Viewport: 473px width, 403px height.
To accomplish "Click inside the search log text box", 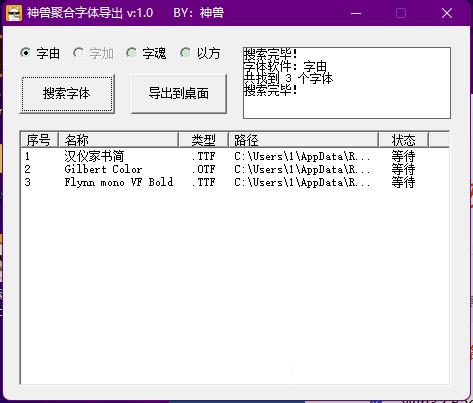I will pos(347,83).
